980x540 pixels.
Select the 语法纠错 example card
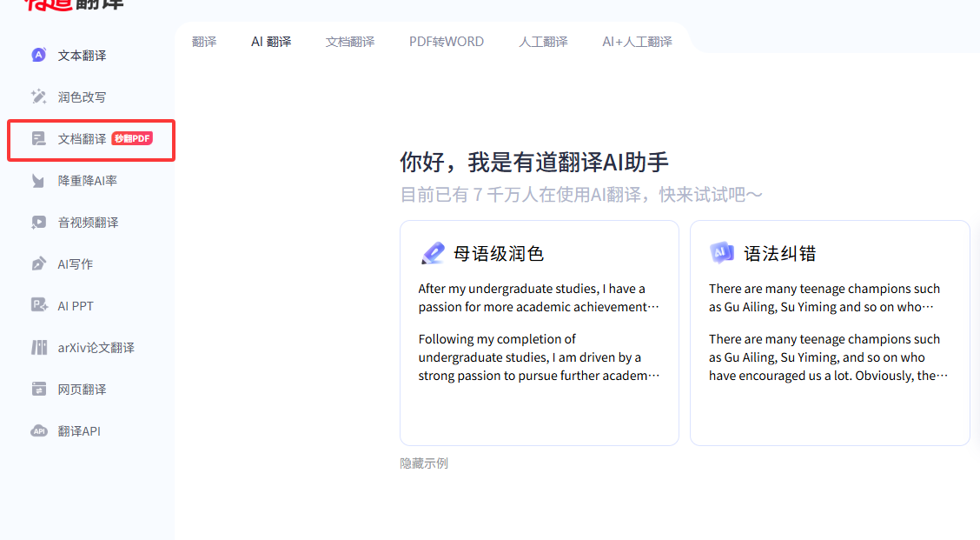tap(829, 333)
